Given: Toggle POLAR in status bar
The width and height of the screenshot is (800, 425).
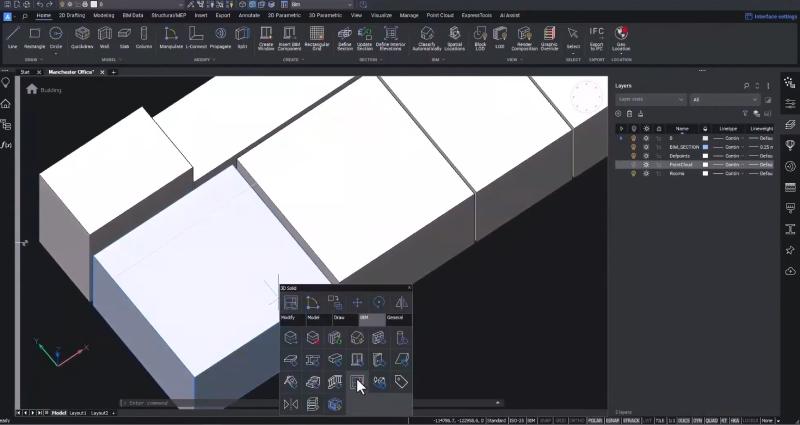Looking at the screenshot, I should tap(595, 421).
